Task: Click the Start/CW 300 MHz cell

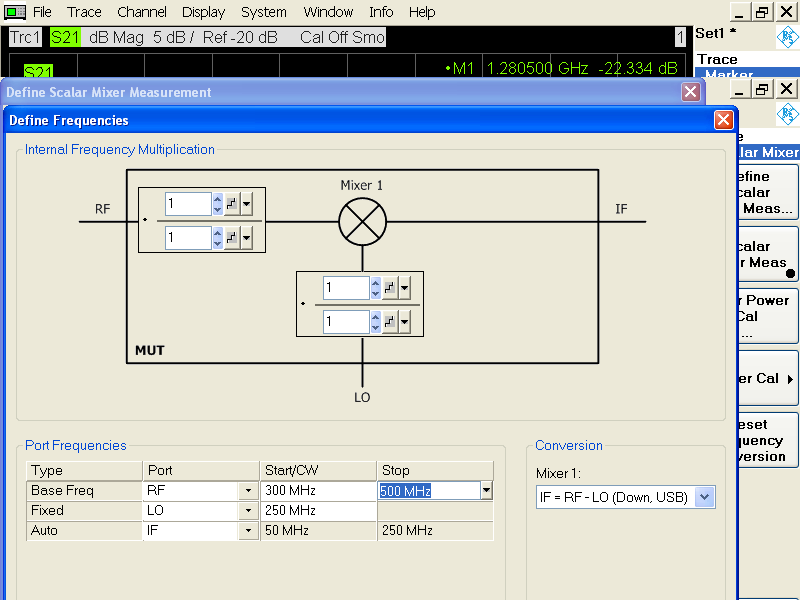Action: click(318, 491)
